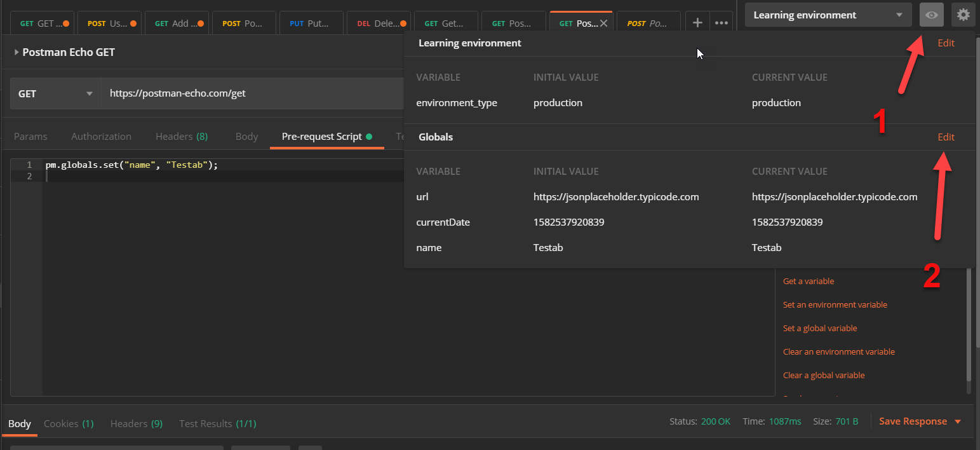Click the Learning environment popup heading
Image resolution: width=980 pixels, height=450 pixels.
click(x=470, y=43)
